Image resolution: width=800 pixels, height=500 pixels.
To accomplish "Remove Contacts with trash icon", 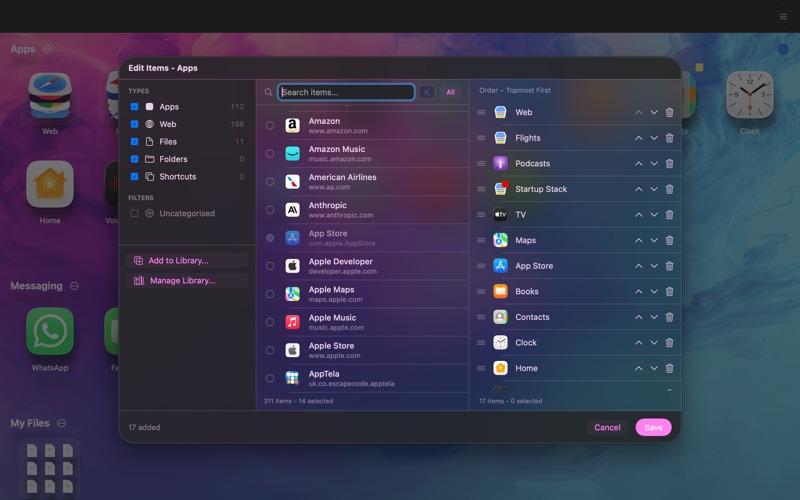I will pyautogui.click(x=669, y=317).
